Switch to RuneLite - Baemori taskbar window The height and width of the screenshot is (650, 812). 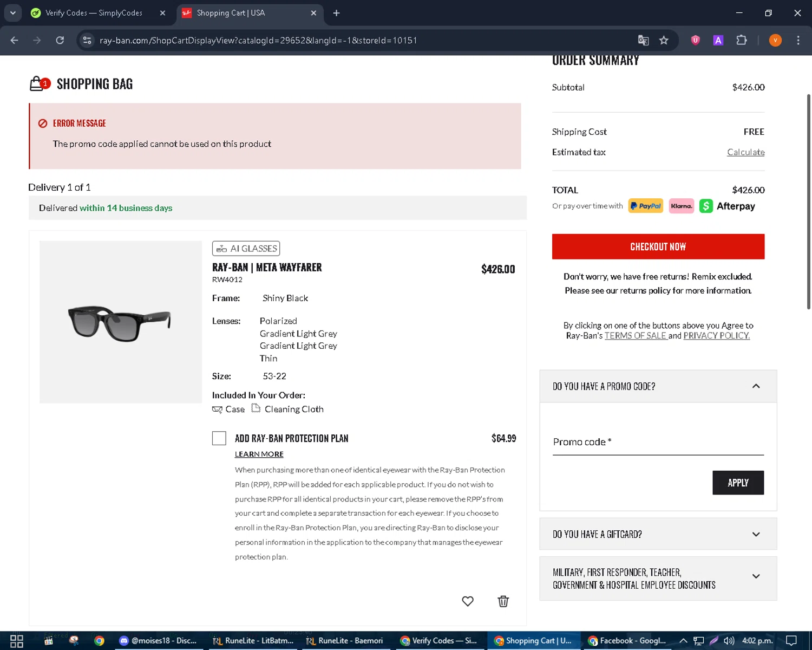(345, 641)
